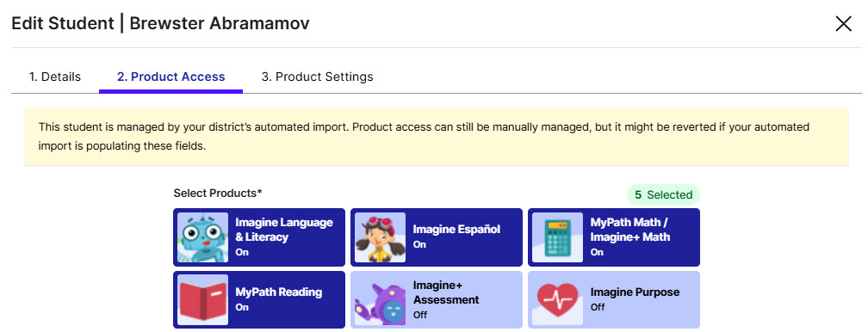Click the automated import warning notice

point(437,137)
